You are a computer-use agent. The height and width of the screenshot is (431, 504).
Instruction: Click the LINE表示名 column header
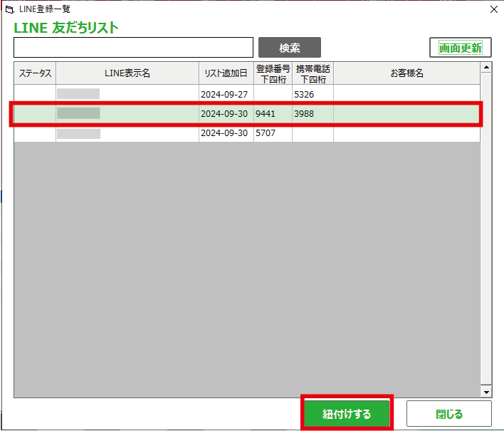coord(127,73)
